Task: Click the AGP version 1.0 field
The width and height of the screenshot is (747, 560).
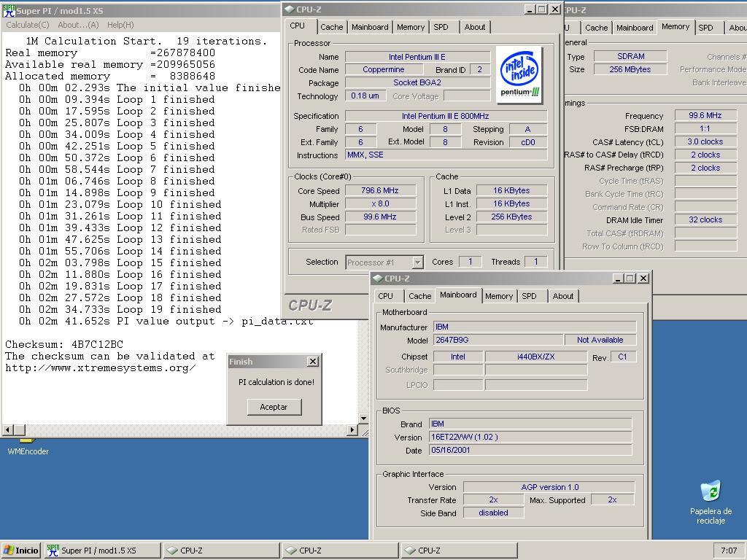Action: click(549, 487)
